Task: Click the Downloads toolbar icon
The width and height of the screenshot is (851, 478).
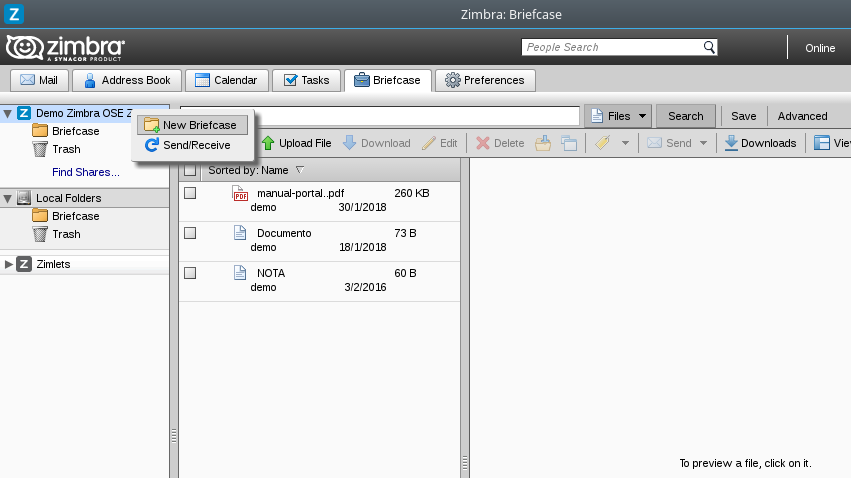Action: 731,143
